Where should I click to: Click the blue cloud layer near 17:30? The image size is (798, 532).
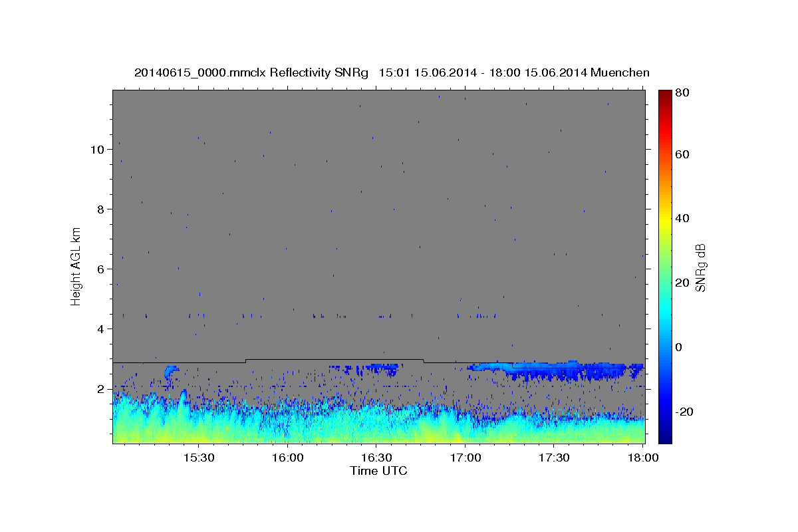click(555, 370)
